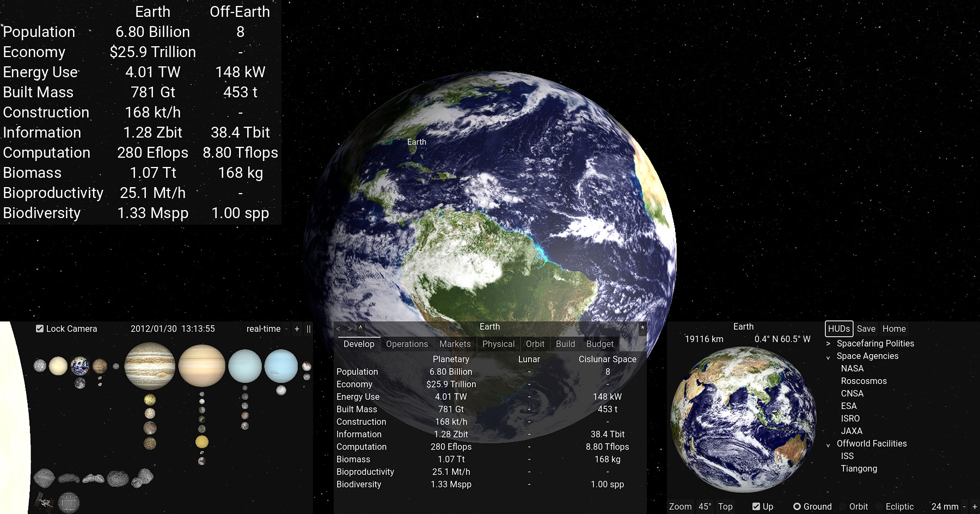Switch to the Physical tab

[x=498, y=344]
